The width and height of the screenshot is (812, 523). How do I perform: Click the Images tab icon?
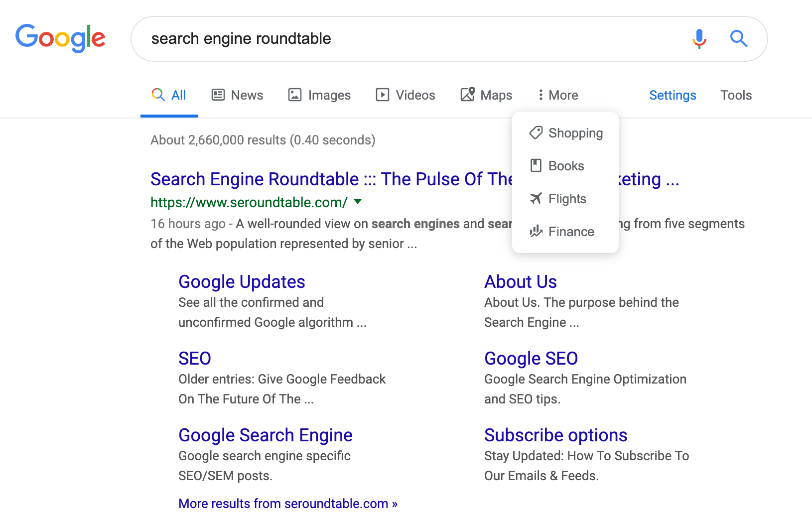click(x=295, y=95)
